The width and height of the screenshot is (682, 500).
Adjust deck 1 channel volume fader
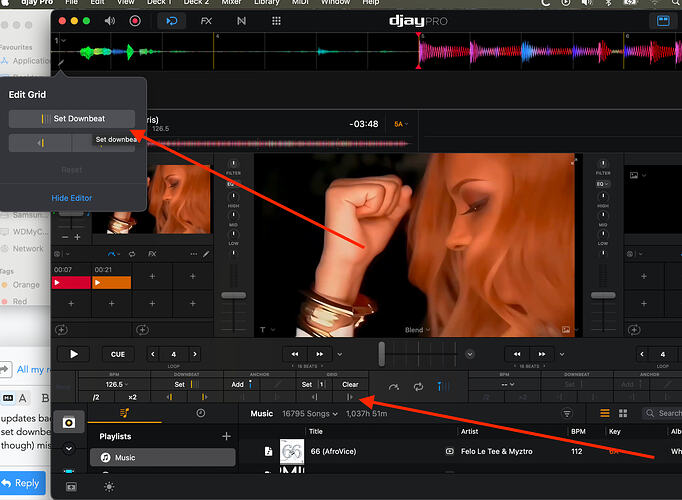pyautogui.click(x=234, y=295)
